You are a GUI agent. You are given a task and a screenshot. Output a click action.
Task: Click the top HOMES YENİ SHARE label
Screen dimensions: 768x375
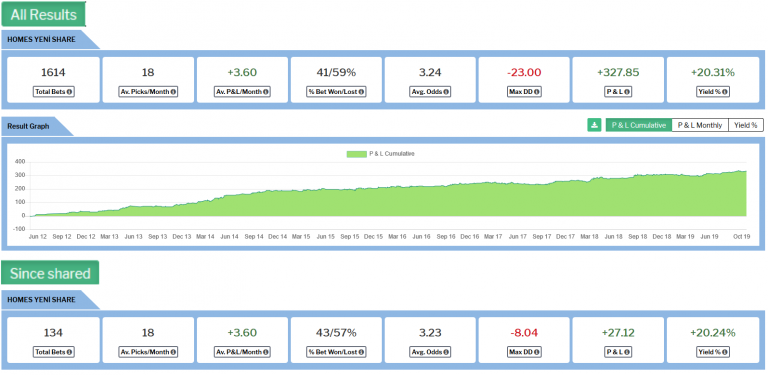point(42,40)
